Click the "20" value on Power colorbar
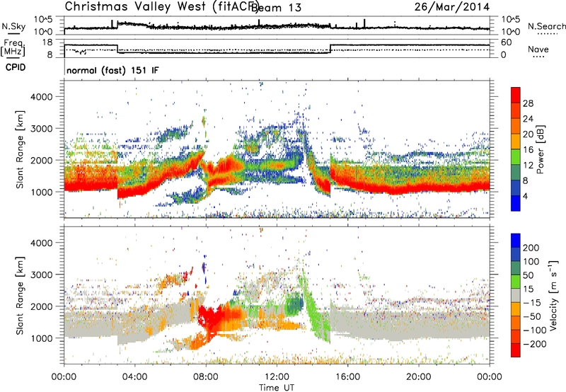 528,134
